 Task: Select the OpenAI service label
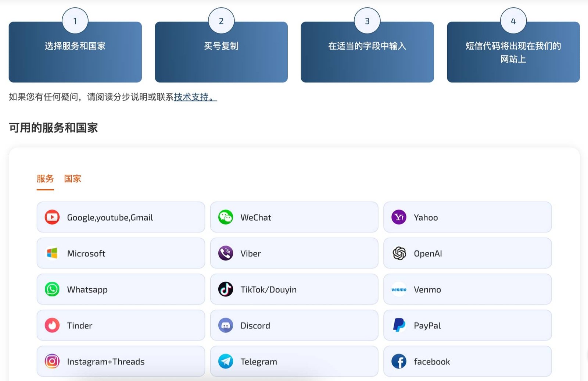point(428,254)
